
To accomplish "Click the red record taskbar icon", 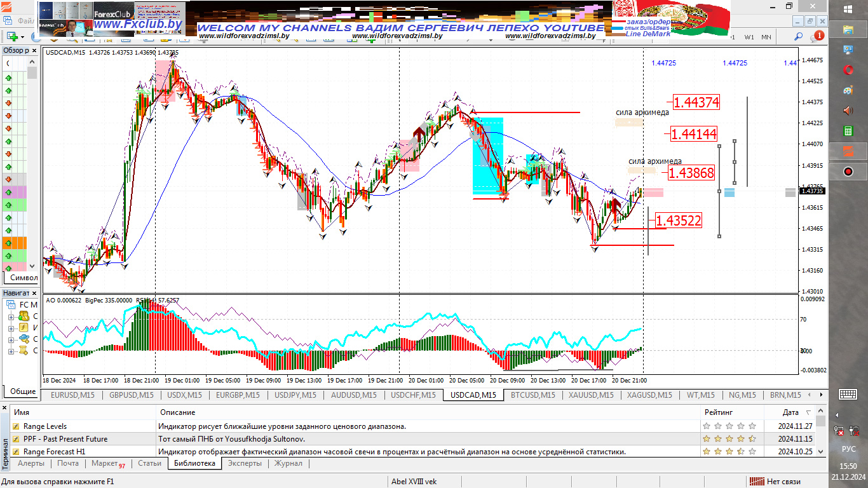I will point(848,172).
